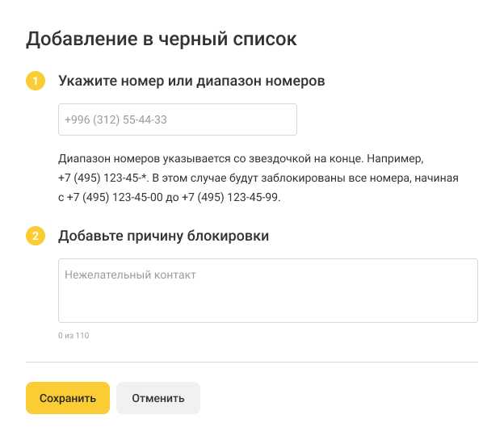Click the heading Укажите номер или диапазон номеров

(x=191, y=82)
